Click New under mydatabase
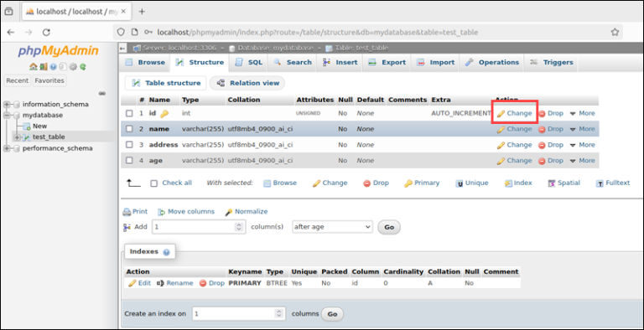644x330 pixels. (x=40, y=126)
